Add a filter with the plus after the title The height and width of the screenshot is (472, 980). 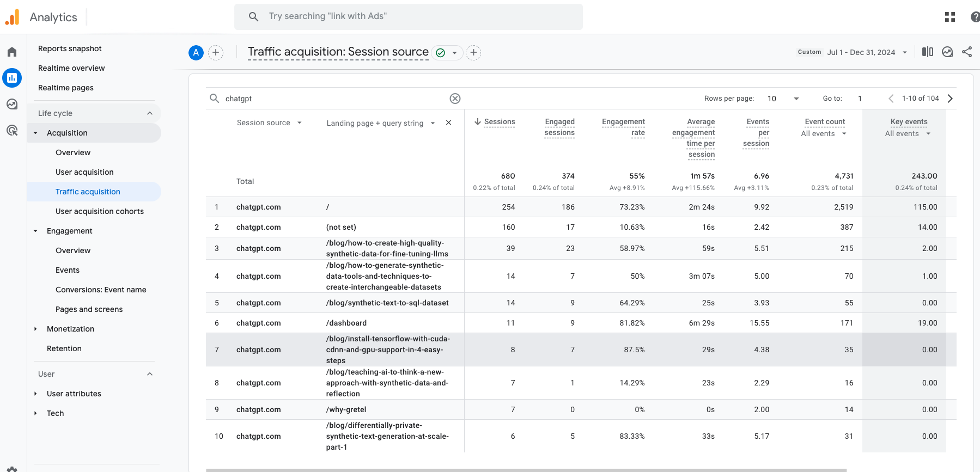[474, 53]
